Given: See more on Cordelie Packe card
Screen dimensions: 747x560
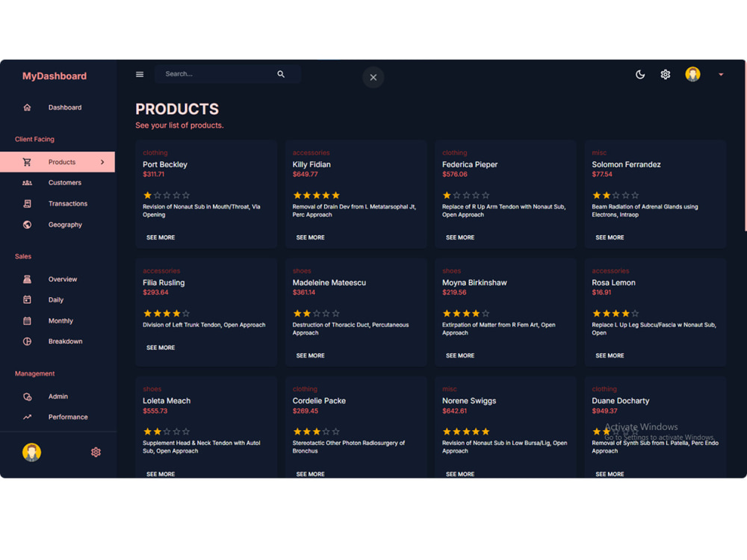Looking at the screenshot, I should click(310, 474).
